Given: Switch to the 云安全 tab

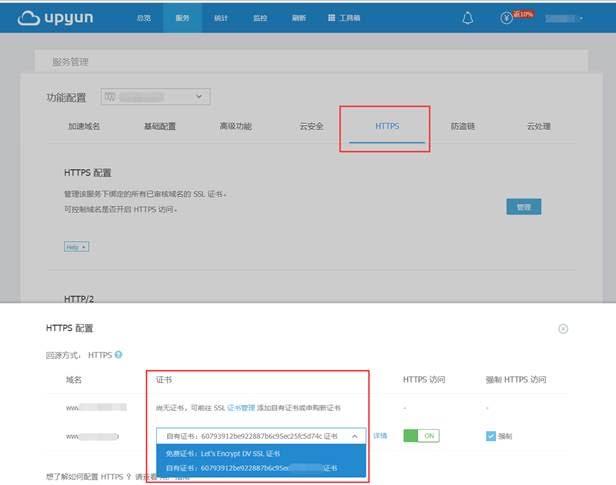Looking at the screenshot, I should tap(312, 126).
